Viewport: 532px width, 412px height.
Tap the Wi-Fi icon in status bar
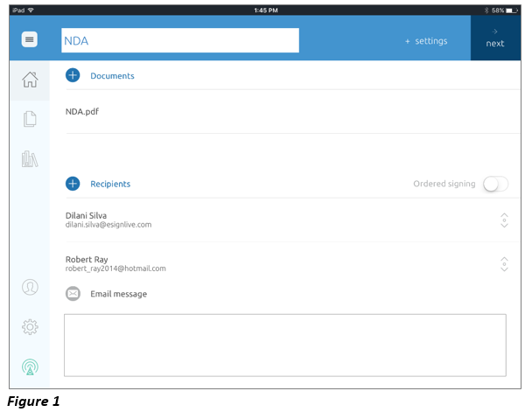tap(31, 10)
